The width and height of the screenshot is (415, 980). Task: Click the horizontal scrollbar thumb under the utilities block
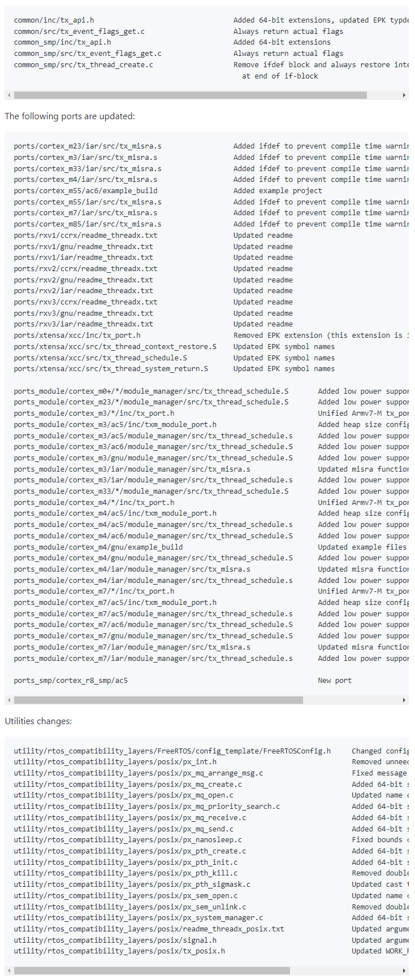point(152,971)
